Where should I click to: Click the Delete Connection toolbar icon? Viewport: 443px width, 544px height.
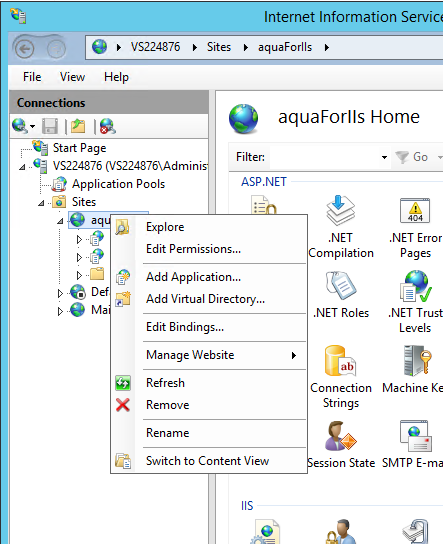pos(108,126)
